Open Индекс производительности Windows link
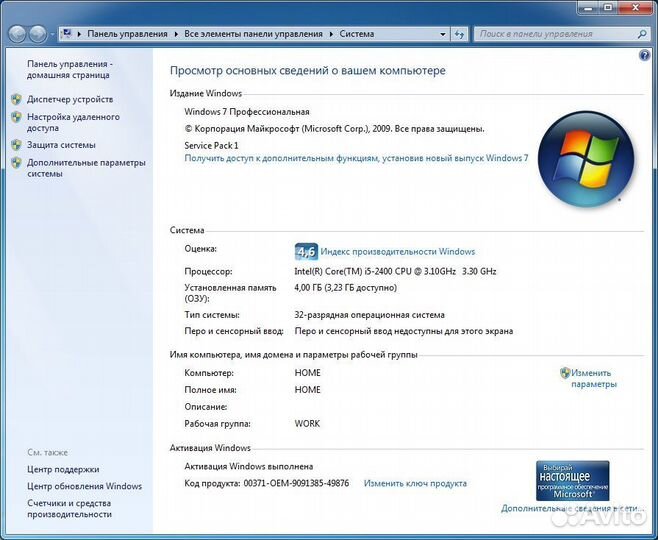Screen dimensions: 658x540 pyautogui.click(x=398, y=251)
